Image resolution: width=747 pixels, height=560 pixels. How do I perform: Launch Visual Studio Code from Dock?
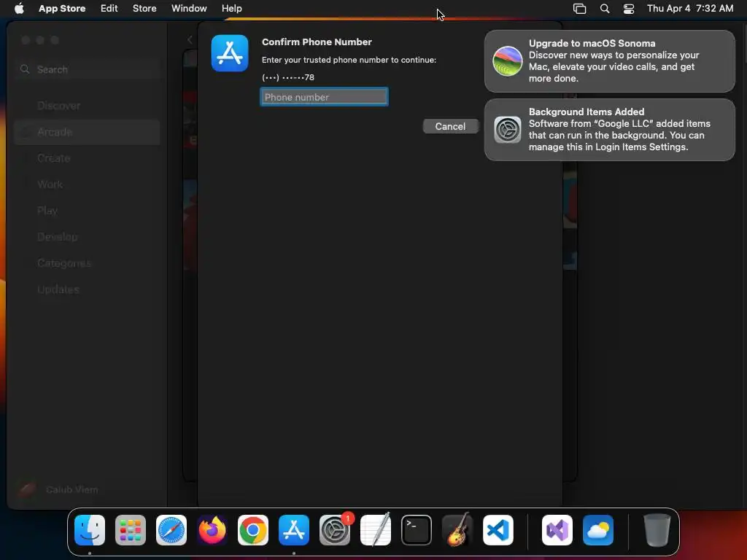click(498, 530)
